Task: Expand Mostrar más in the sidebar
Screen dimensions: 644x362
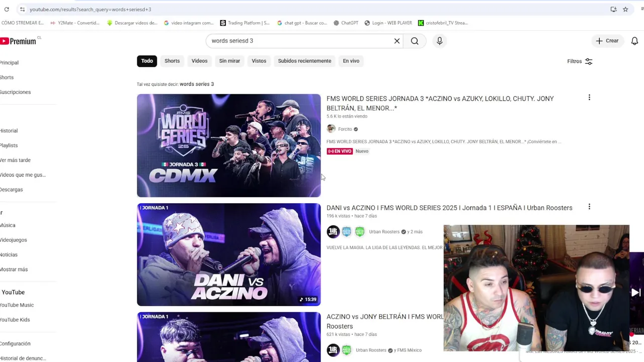Action: coord(14,269)
